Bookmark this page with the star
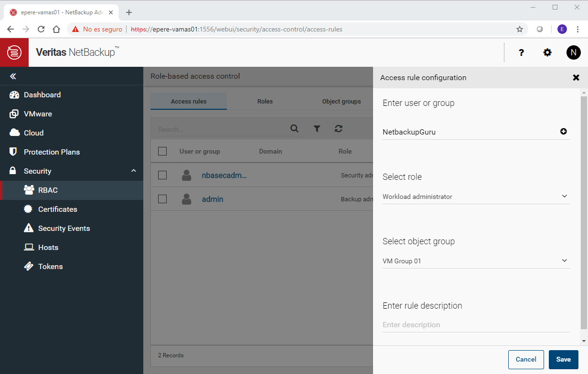 [x=520, y=29]
